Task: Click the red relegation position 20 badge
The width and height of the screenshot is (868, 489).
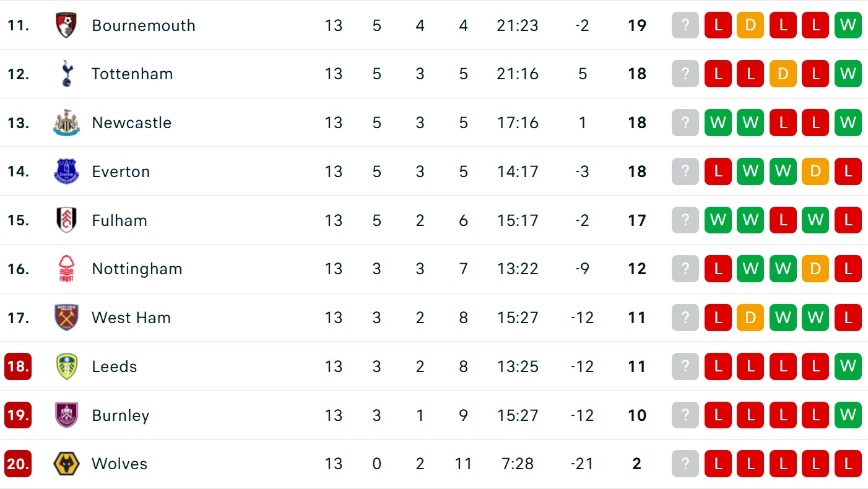Action: [18, 464]
